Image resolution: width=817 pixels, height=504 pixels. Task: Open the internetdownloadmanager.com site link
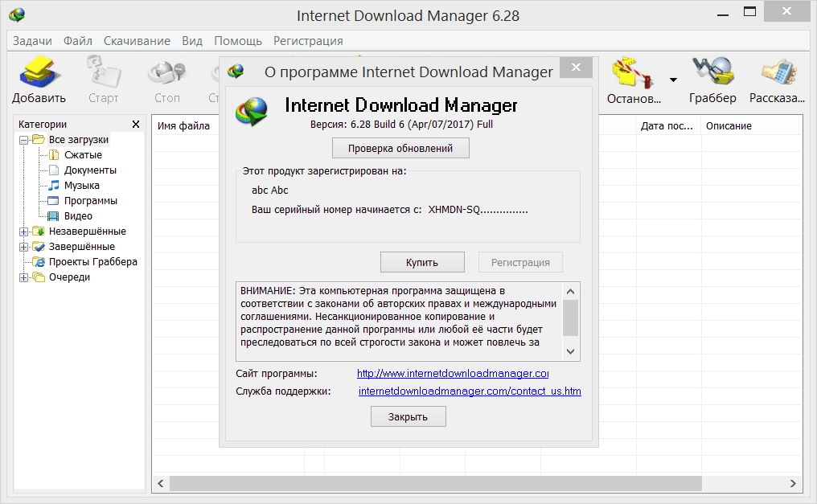click(x=453, y=373)
